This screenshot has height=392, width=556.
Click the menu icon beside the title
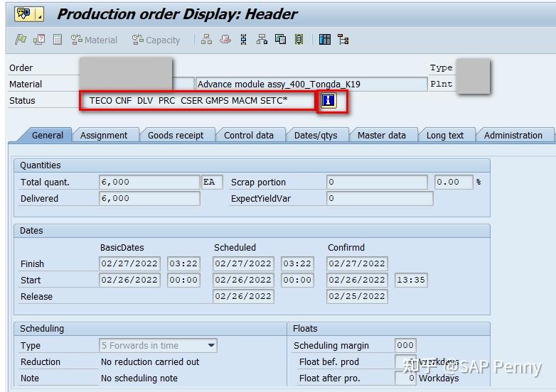[x=24, y=14]
